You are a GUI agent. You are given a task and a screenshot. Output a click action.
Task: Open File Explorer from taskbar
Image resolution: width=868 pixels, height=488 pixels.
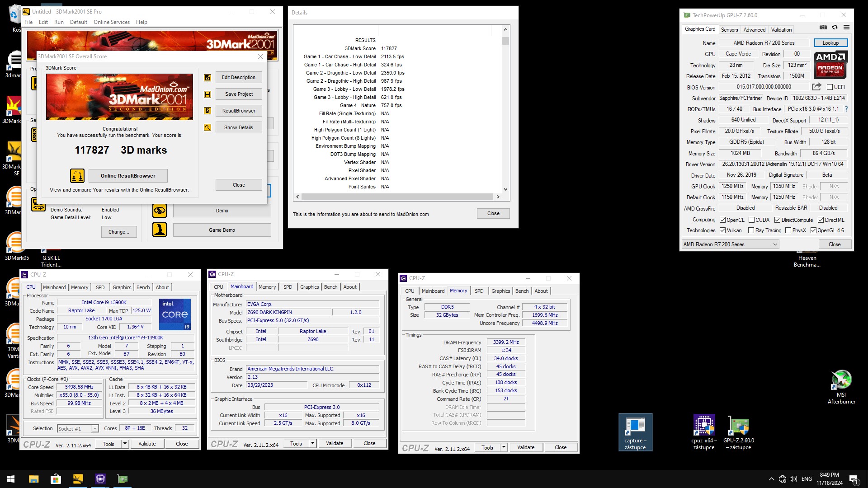[33, 479]
